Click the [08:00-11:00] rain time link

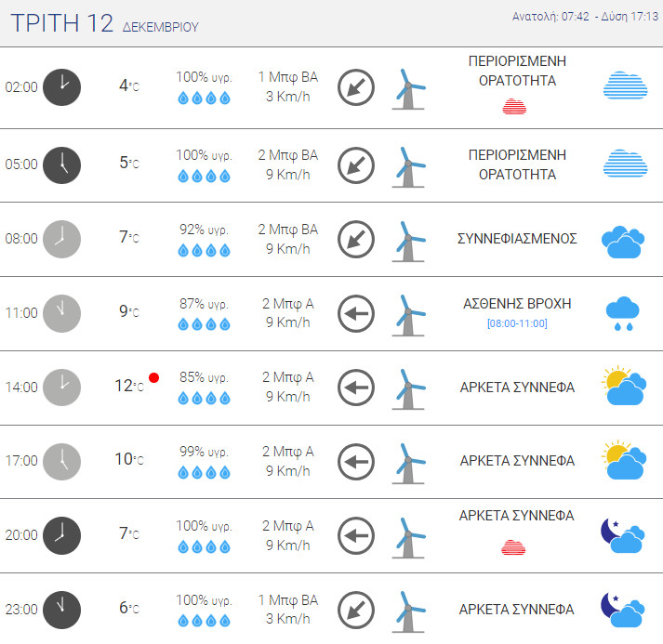click(x=517, y=323)
